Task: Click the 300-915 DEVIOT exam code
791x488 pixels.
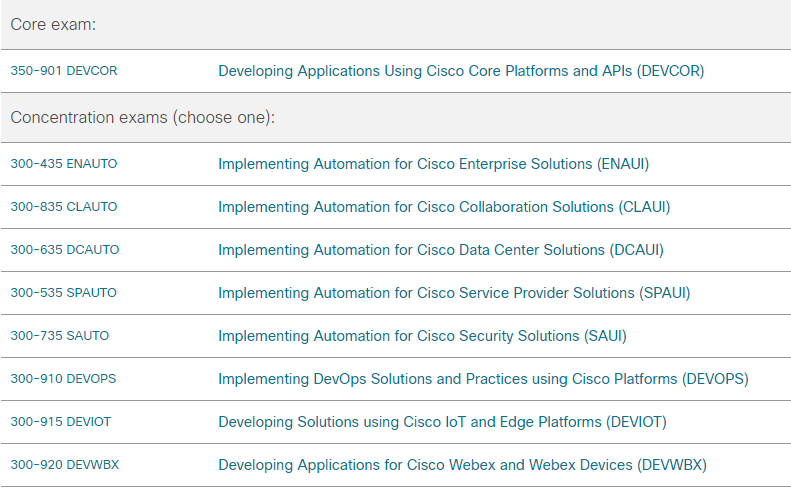Action: point(61,421)
